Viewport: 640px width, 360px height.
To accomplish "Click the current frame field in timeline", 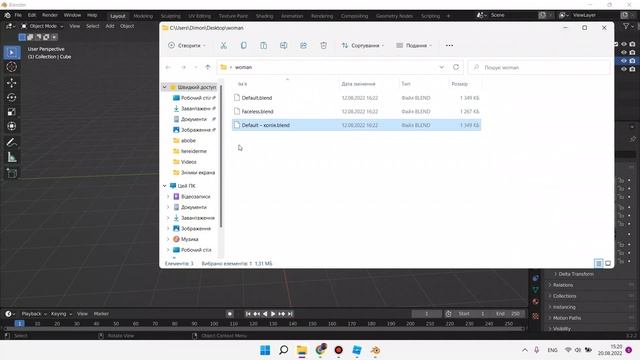I will click(427, 314).
